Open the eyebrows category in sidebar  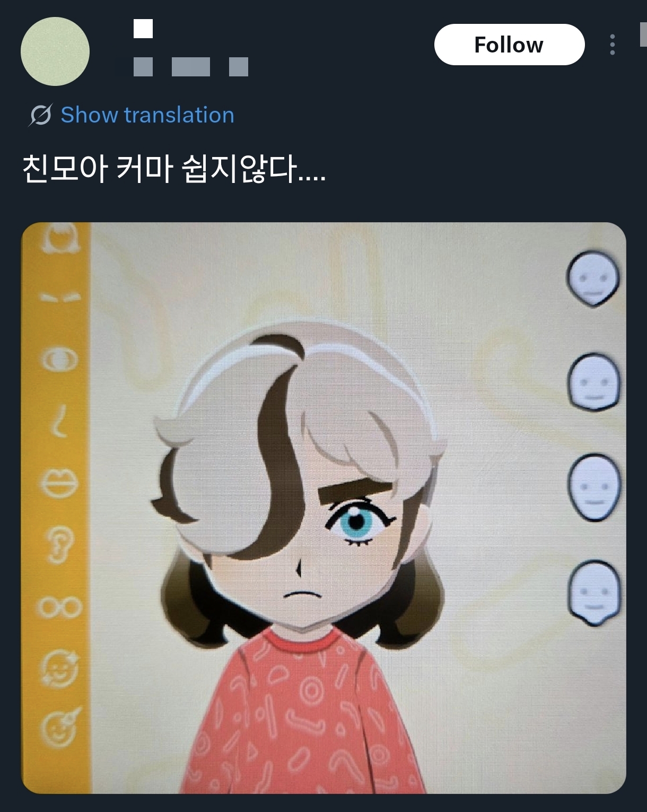click(x=59, y=297)
